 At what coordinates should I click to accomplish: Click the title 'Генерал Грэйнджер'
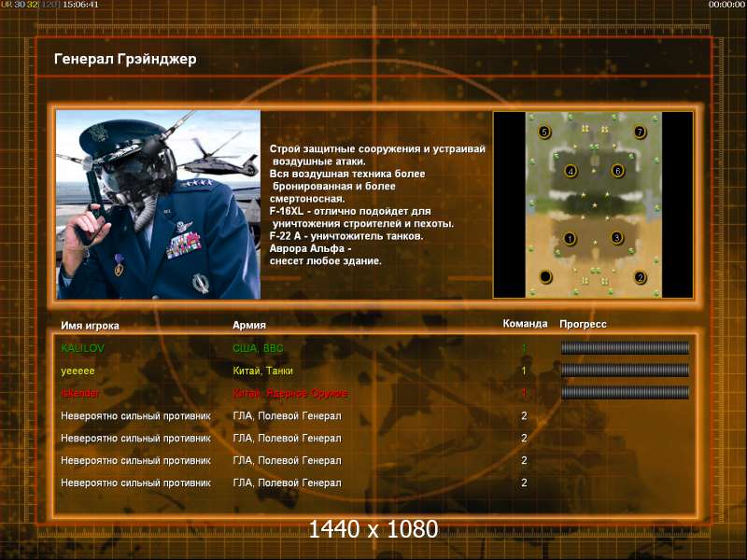tap(125, 59)
